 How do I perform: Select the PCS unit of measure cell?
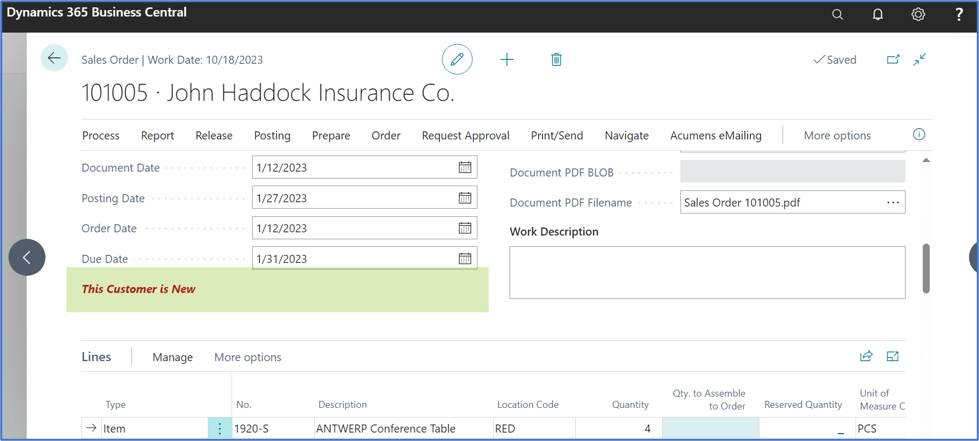[879, 429]
